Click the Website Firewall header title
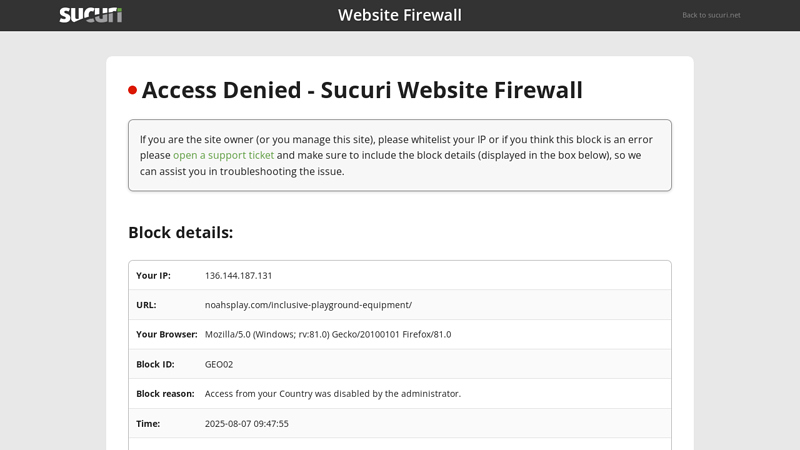Image resolution: width=800 pixels, height=450 pixels. 399,15
